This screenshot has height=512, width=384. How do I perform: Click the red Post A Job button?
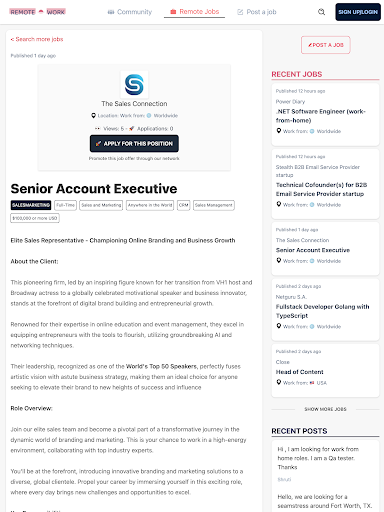pos(326,45)
